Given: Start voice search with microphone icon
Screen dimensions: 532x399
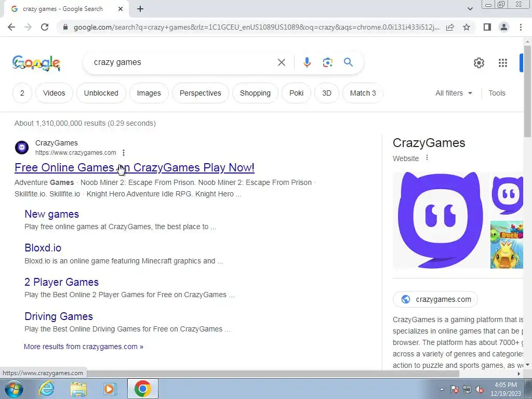Looking at the screenshot, I should click(307, 62).
